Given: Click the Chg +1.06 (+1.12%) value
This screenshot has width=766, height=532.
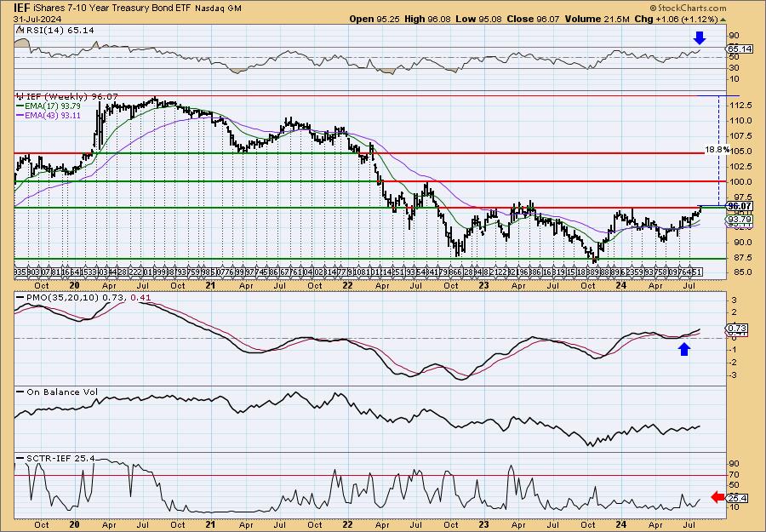Looking at the screenshot, I should coord(676,19).
